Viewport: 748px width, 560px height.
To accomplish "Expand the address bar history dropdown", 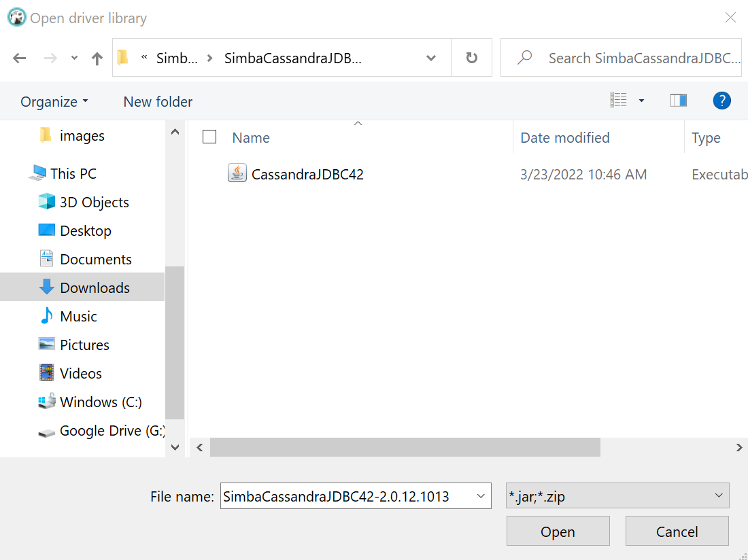I will point(430,58).
